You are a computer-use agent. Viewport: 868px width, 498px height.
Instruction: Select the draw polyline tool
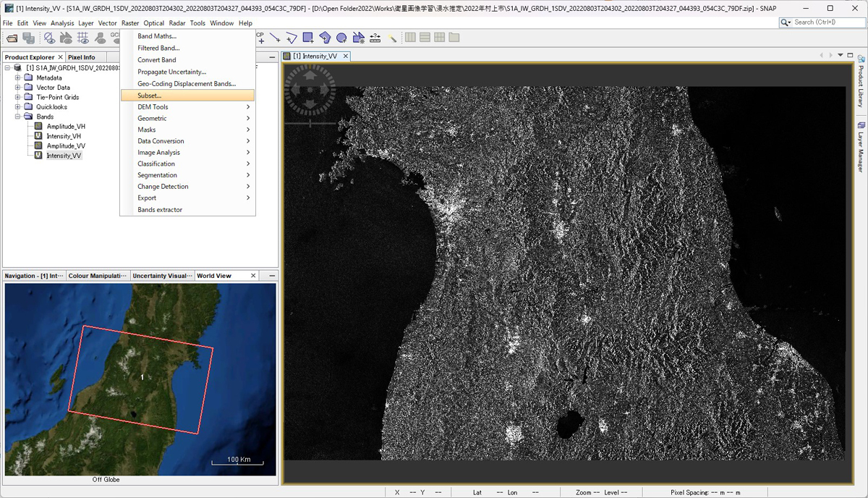(292, 38)
